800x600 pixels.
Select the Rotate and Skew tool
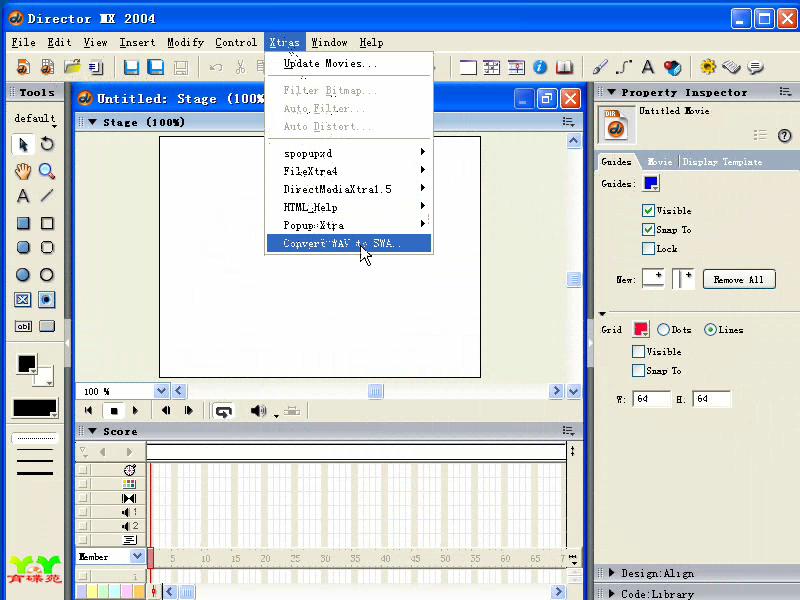coord(47,144)
